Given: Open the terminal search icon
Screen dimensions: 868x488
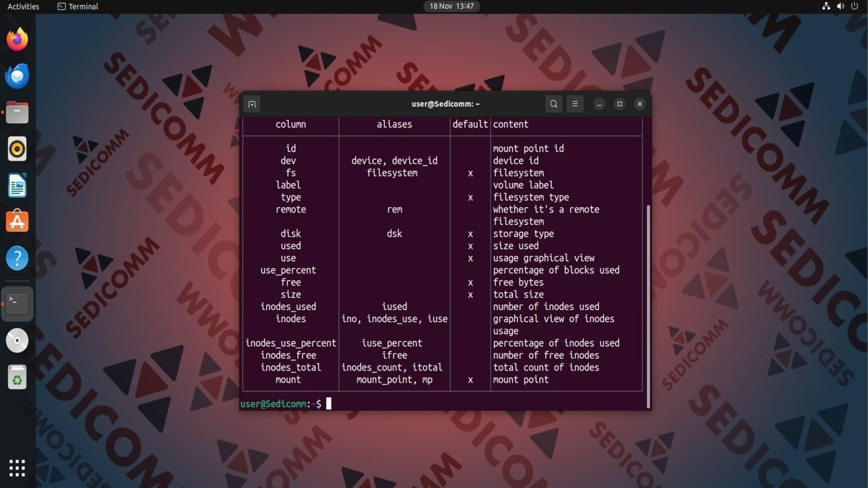Looking at the screenshot, I should (553, 104).
